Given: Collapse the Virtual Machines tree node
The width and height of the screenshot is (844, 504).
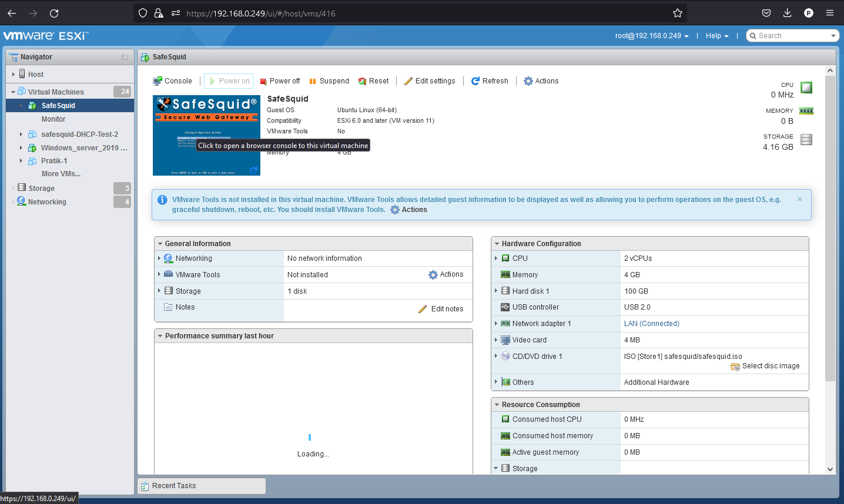Looking at the screenshot, I should pos(14,92).
